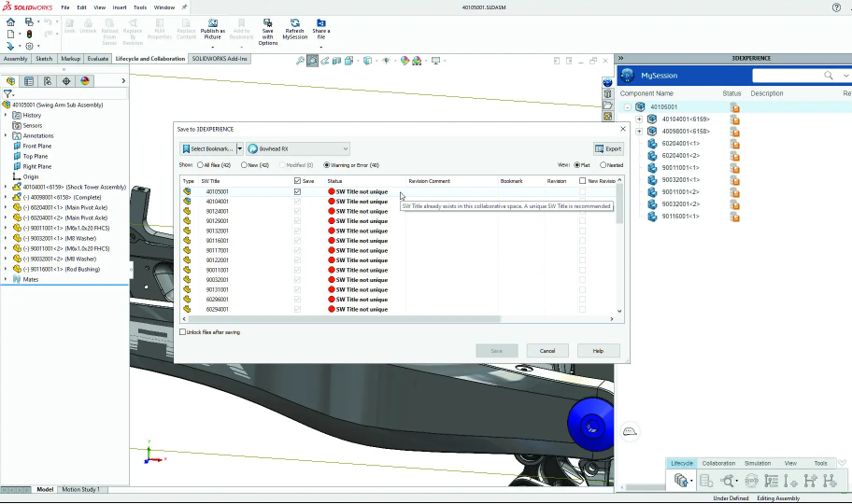
Task: Click the search in 3DEXPERIENCE icon in Lifecycle
Action: 728,480
